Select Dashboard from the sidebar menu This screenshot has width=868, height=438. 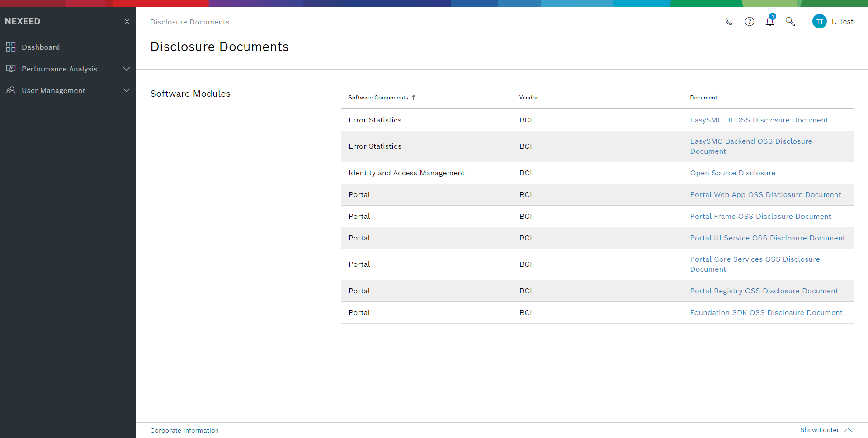[x=41, y=47]
